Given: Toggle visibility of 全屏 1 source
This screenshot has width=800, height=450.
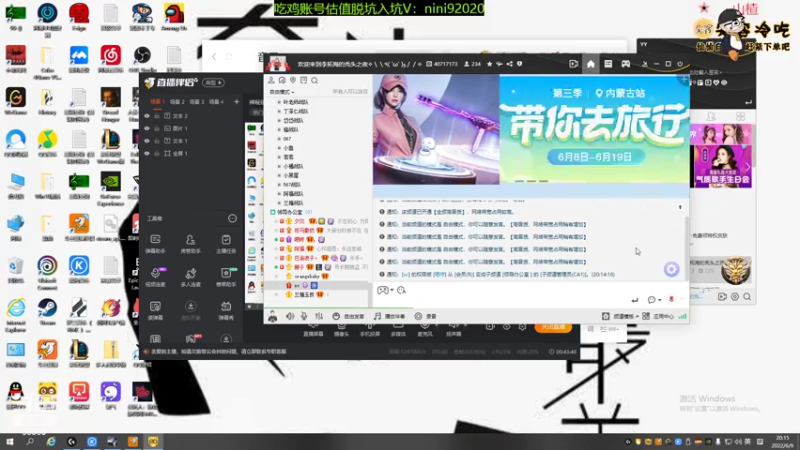Looking at the screenshot, I should click(147, 153).
